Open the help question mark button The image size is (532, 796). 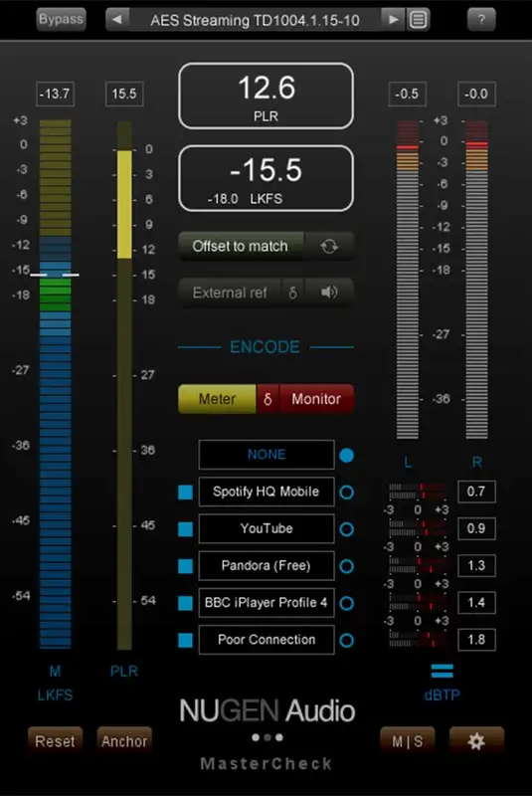point(481,20)
